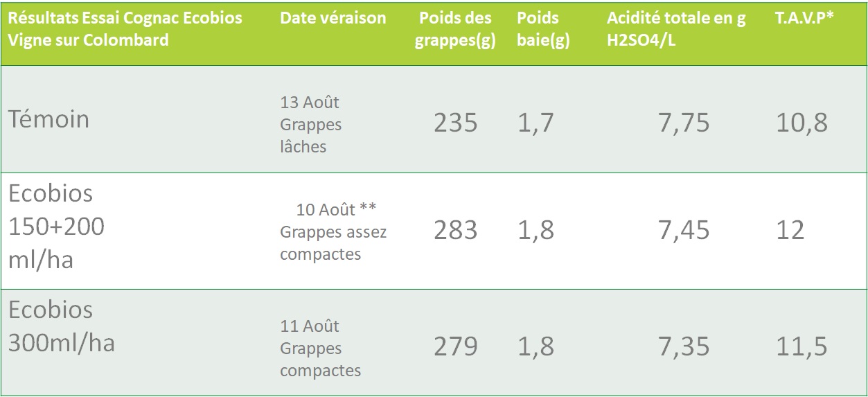The height and width of the screenshot is (397, 868).
Task: Click the acidity value 7,75
Action: point(684,123)
